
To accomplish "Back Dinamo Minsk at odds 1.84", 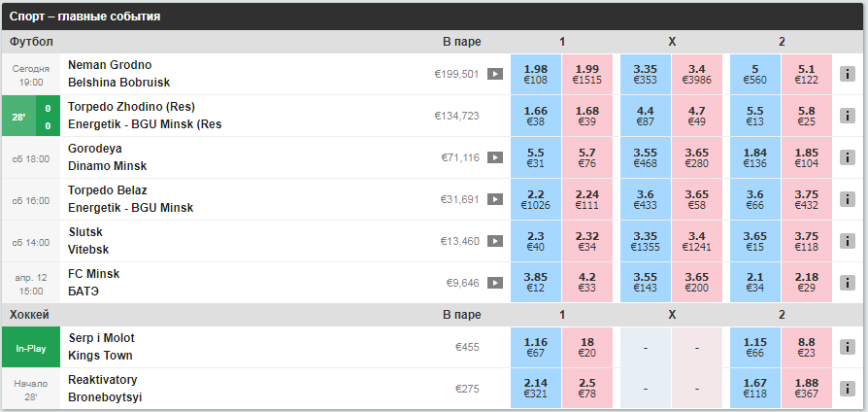I will click(755, 157).
